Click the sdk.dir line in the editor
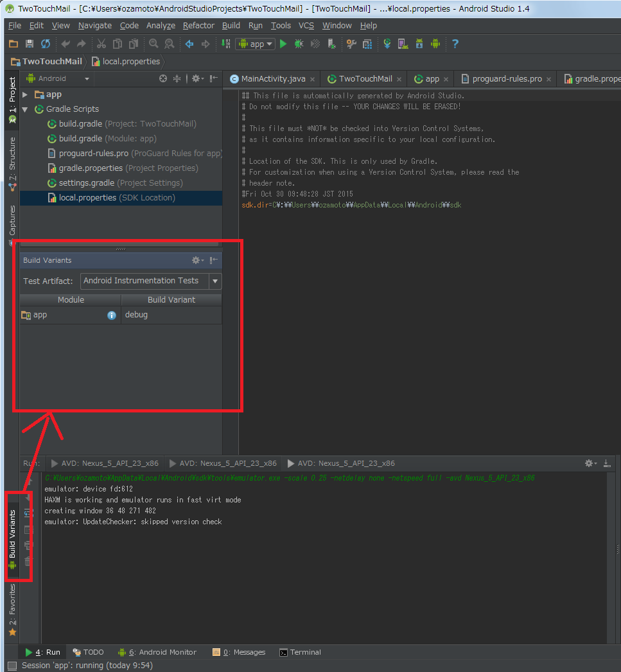The width and height of the screenshot is (621, 672). point(351,205)
